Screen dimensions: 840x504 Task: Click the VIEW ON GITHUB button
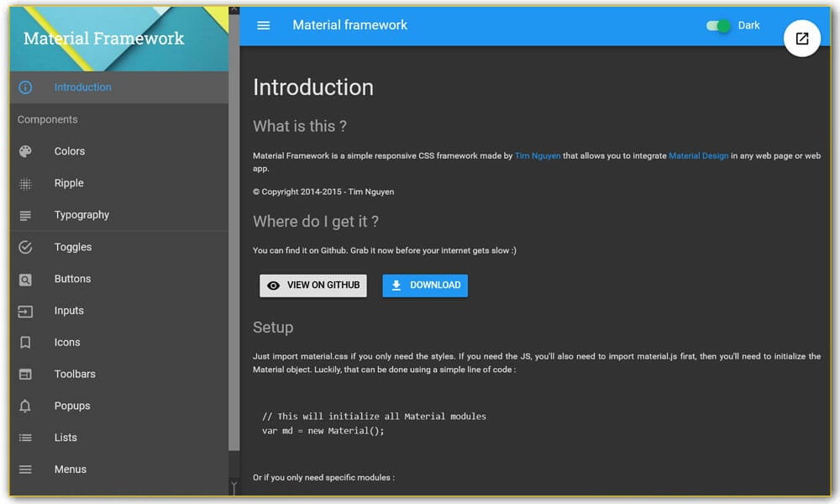point(312,286)
